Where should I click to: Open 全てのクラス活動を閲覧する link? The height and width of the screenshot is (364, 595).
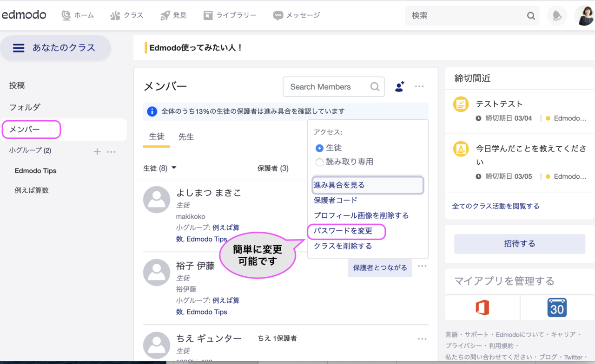point(496,206)
